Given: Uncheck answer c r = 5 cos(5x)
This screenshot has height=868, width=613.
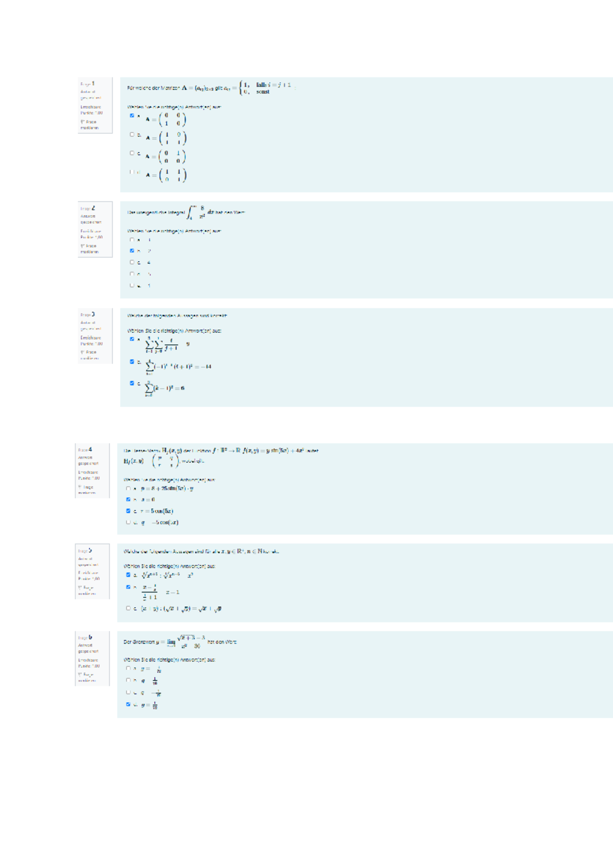Looking at the screenshot, I should 128,511.
